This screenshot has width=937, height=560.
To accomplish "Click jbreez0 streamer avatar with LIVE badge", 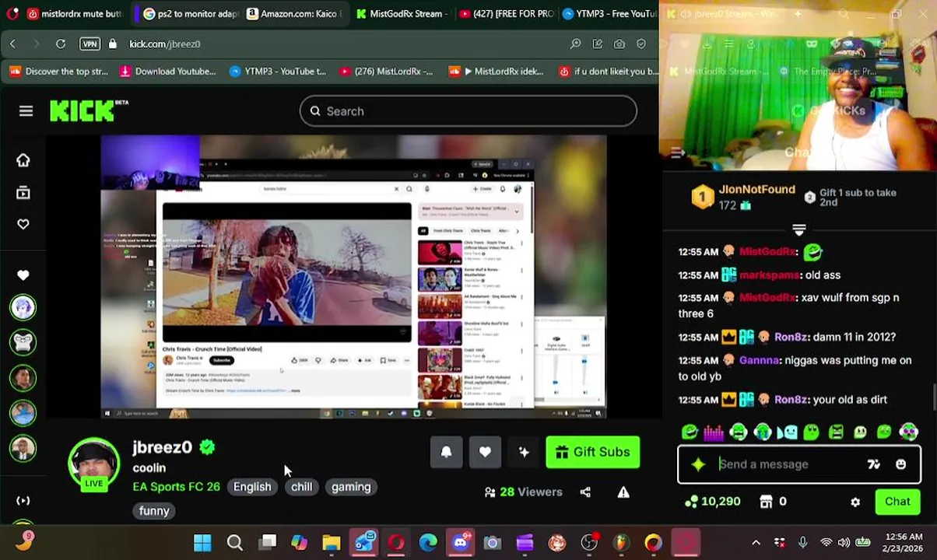I will point(93,464).
